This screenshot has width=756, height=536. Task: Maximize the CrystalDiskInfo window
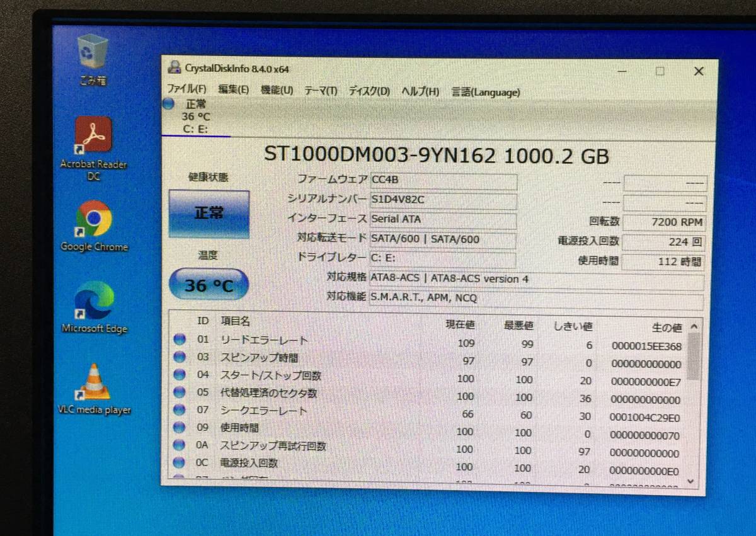pyautogui.click(x=660, y=71)
